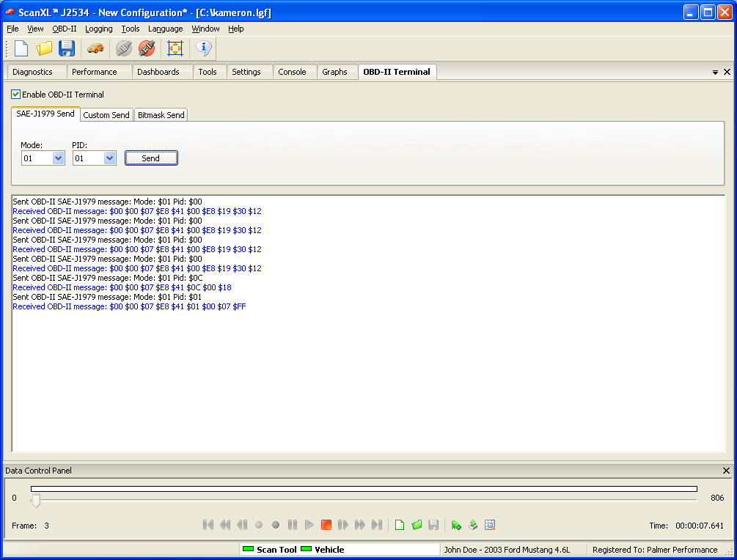
Task: Click the ScanXL red car title bar icon
Action: pos(10,12)
